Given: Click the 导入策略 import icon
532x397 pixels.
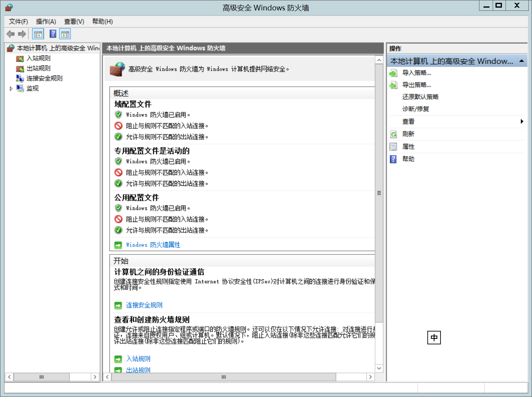Looking at the screenshot, I should tap(394, 73).
